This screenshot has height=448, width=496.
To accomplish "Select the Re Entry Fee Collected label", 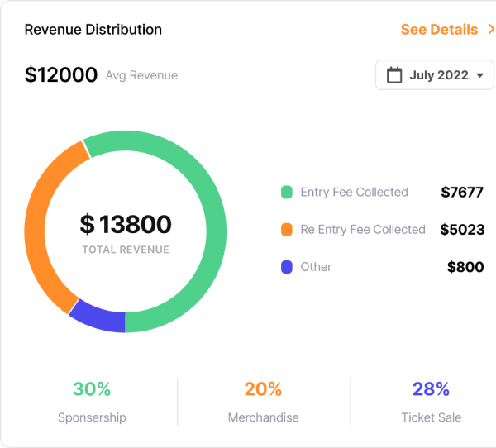I will 362,230.
